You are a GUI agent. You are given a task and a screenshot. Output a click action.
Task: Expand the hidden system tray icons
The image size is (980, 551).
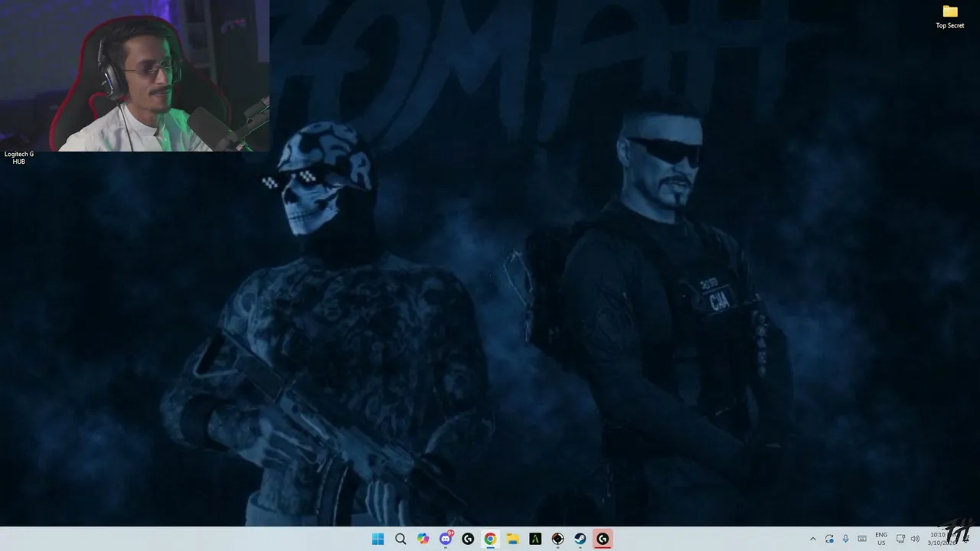pos(813,539)
